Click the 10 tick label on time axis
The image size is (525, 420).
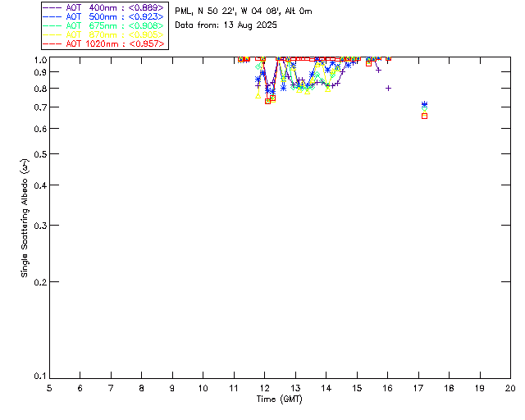(203, 388)
